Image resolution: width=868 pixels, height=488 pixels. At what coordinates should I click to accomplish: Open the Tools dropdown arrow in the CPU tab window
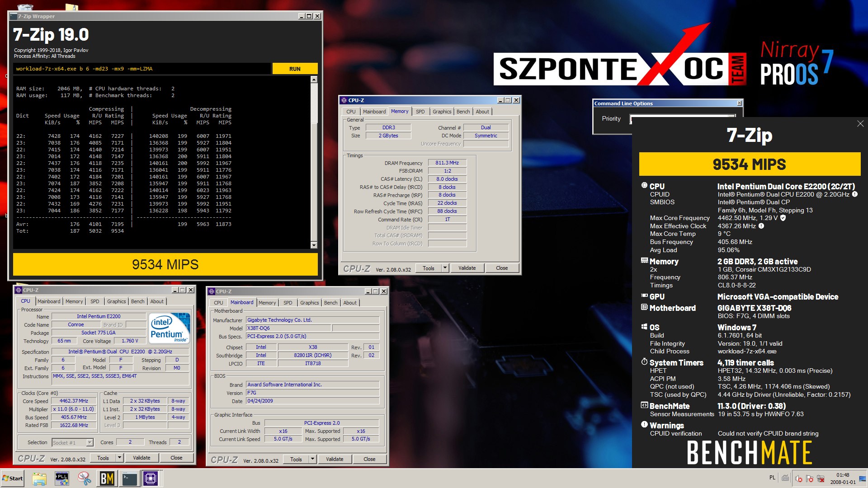click(x=119, y=458)
